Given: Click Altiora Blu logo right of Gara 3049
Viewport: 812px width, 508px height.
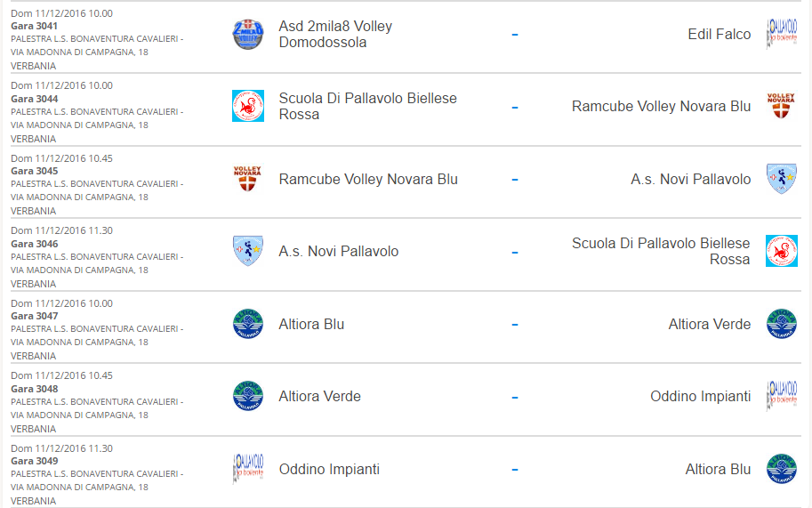Looking at the screenshot, I should click(782, 469).
